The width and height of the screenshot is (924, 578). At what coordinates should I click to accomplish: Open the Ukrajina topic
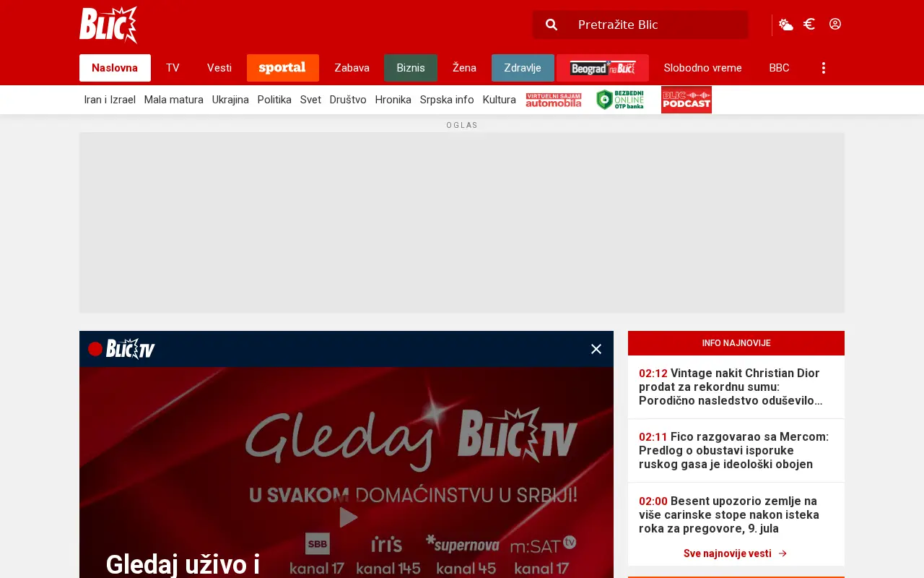coord(230,100)
